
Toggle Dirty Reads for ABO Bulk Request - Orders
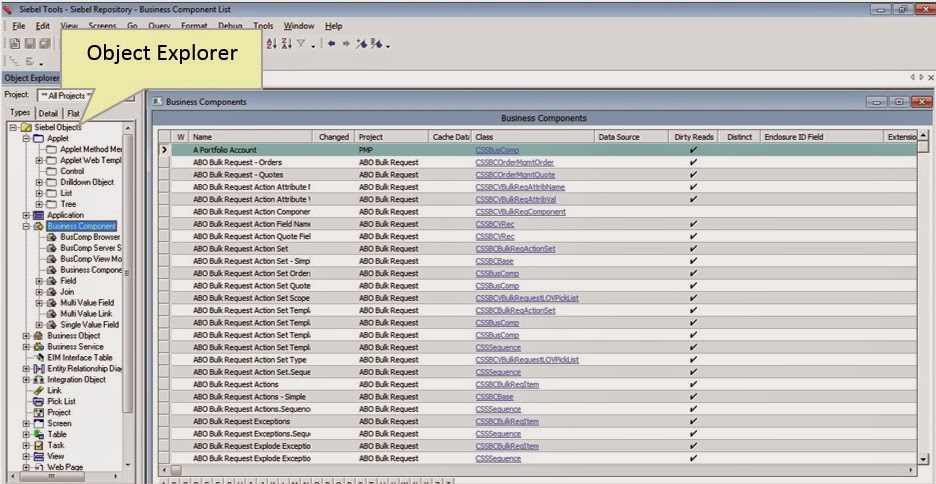pos(693,162)
